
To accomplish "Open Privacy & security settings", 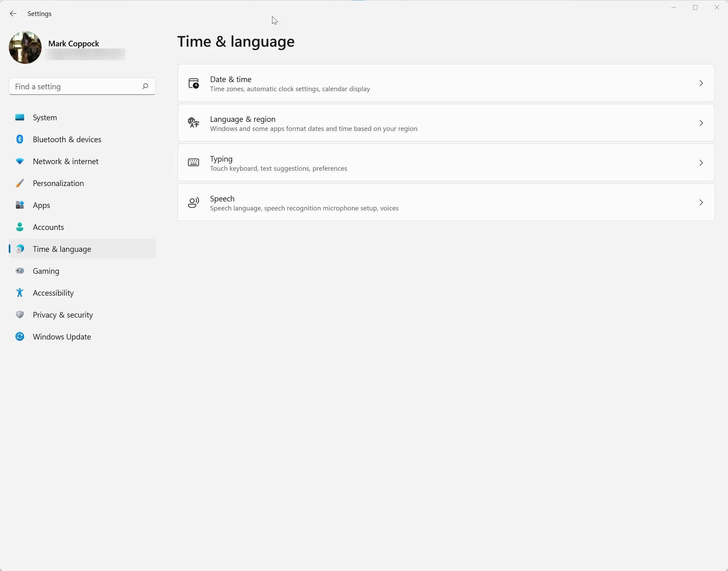I will point(63,314).
